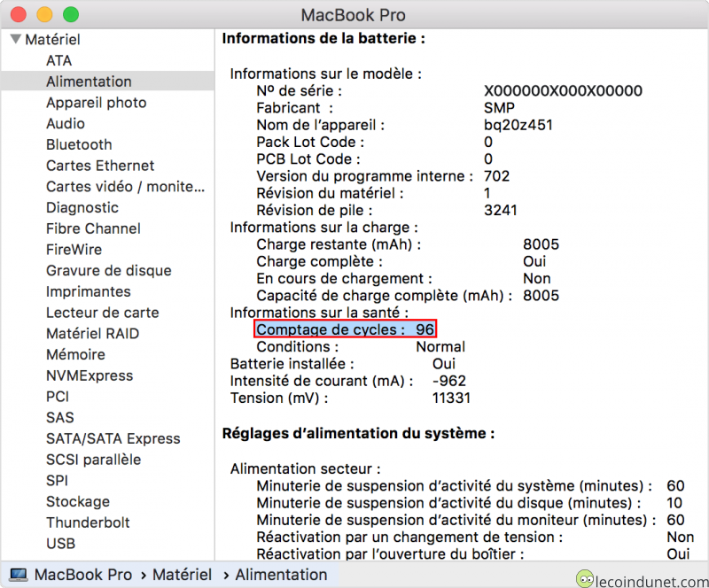Image resolution: width=709 pixels, height=588 pixels.
Task: Select SCSI parallèle entry
Action: tap(94, 460)
